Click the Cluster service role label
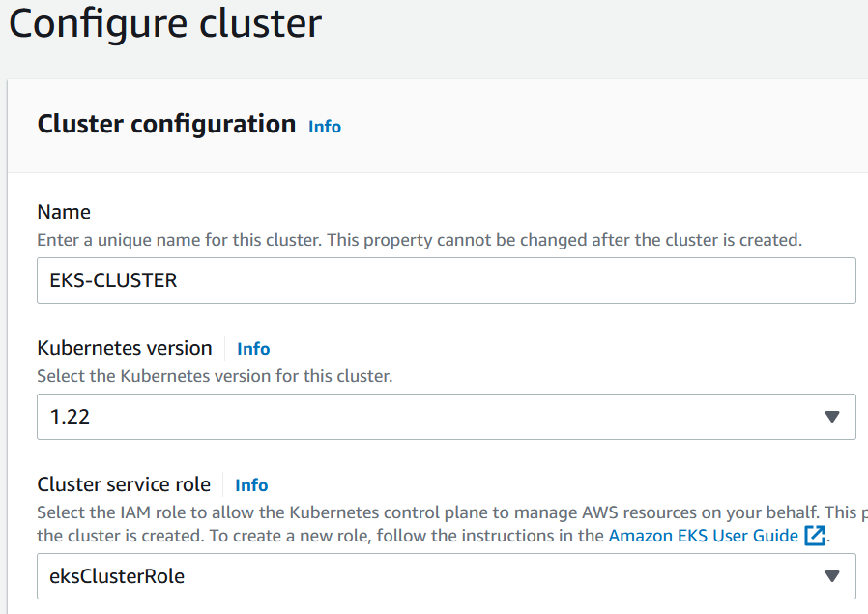The height and width of the screenshot is (614, 868). pos(124,484)
